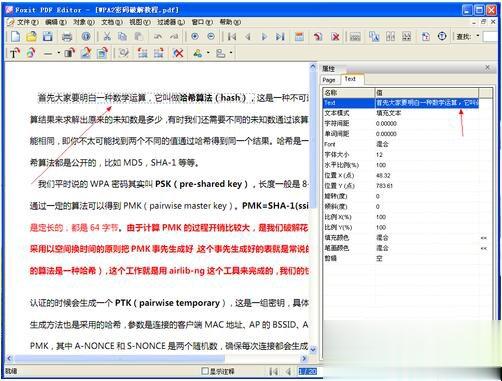Go to previous page in toolbar

click(248, 36)
